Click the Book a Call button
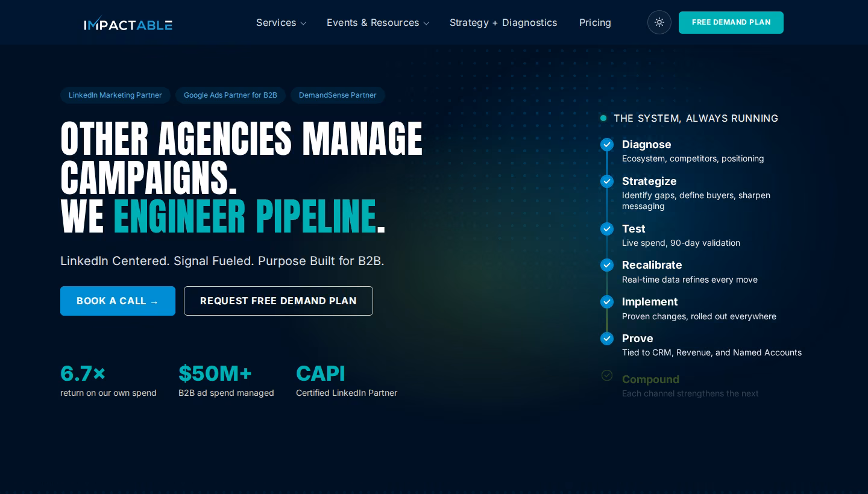This screenshot has height=494, width=868. pos(118,301)
